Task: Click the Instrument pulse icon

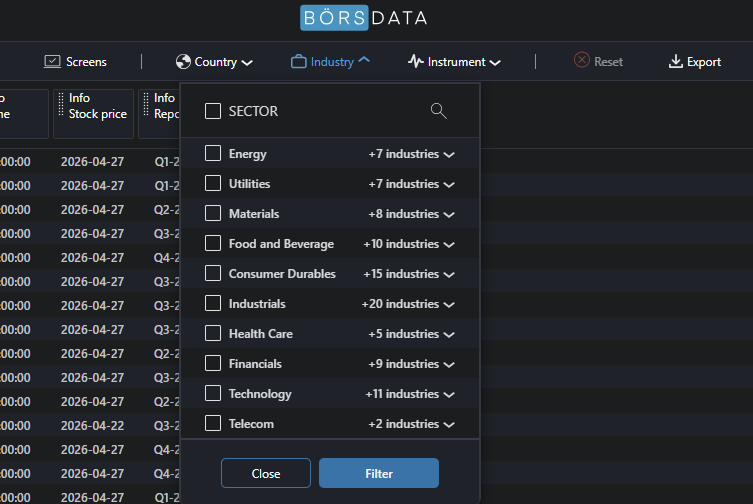Action: click(415, 61)
